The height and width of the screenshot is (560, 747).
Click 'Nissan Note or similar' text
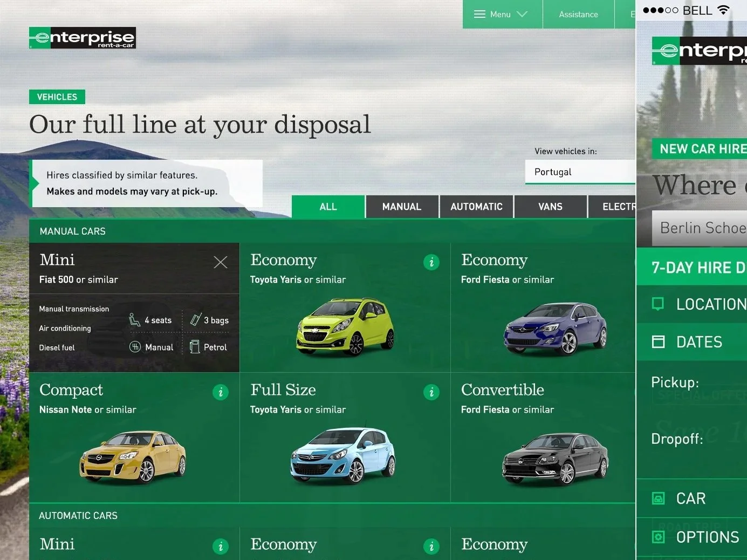[88, 409]
